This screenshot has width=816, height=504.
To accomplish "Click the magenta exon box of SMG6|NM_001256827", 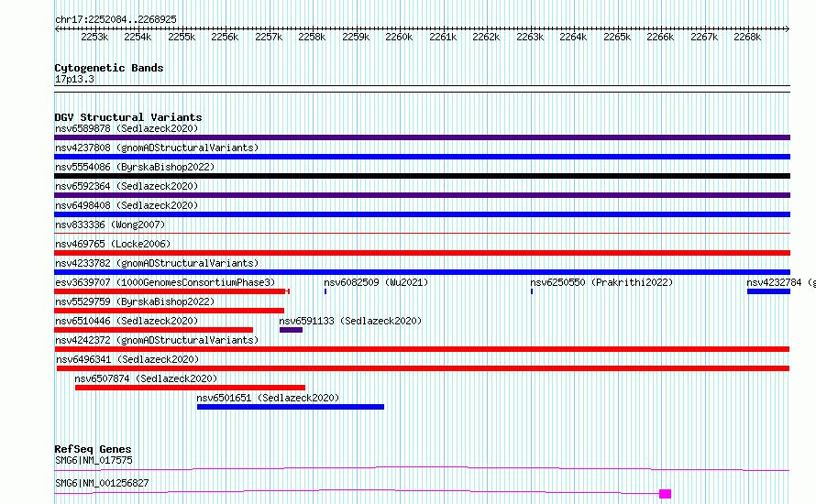I will click(665, 494).
